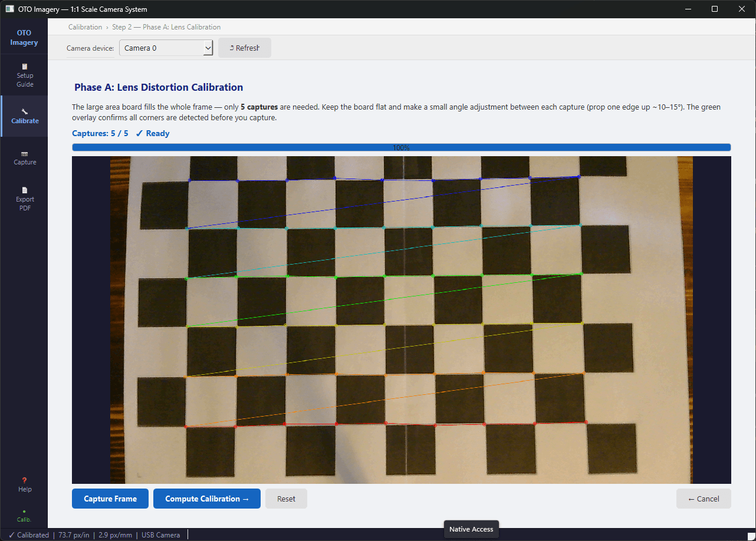Open the Setup Guide from the sidebar
Viewport: 756px width, 541px height.
pyautogui.click(x=24, y=75)
